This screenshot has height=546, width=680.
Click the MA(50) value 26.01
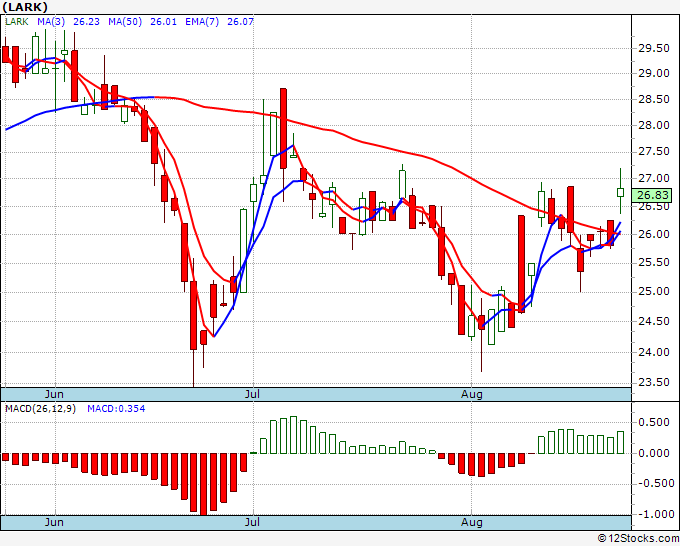(x=163, y=22)
